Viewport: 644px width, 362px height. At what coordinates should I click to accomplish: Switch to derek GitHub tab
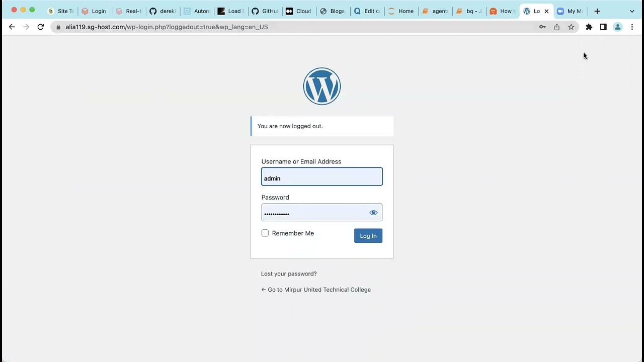click(x=163, y=11)
